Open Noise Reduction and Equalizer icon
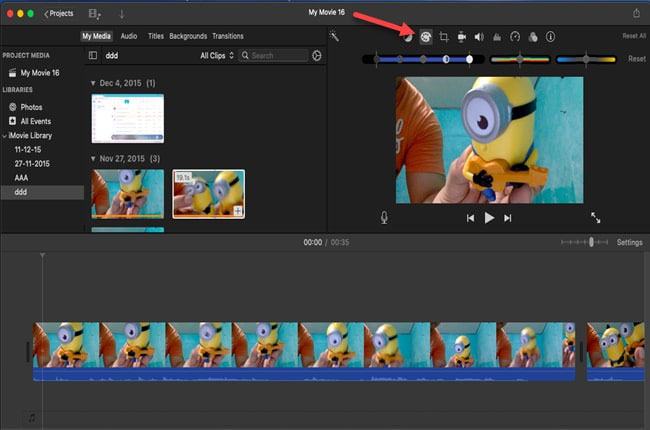 click(x=497, y=37)
